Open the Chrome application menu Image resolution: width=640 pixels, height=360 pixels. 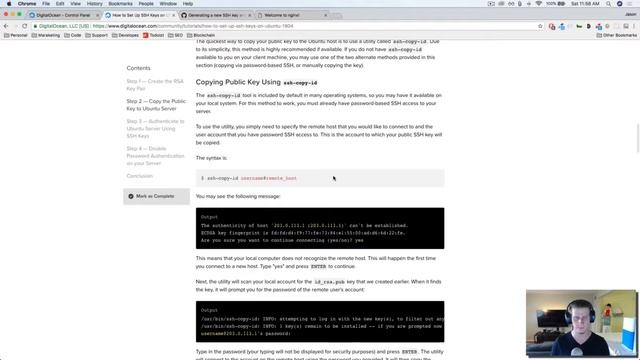[27, 4]
